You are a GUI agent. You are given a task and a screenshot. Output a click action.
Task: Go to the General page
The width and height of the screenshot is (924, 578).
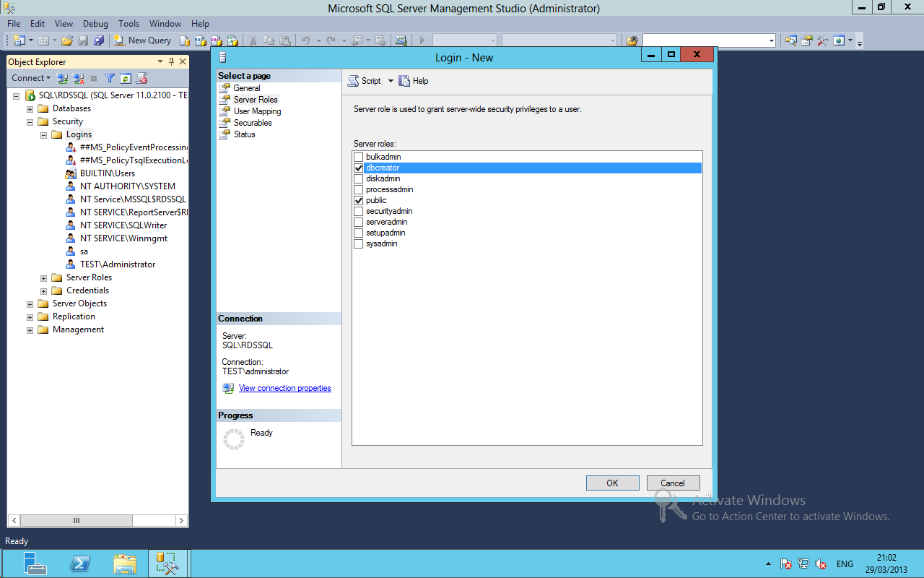tap(247, 88)
